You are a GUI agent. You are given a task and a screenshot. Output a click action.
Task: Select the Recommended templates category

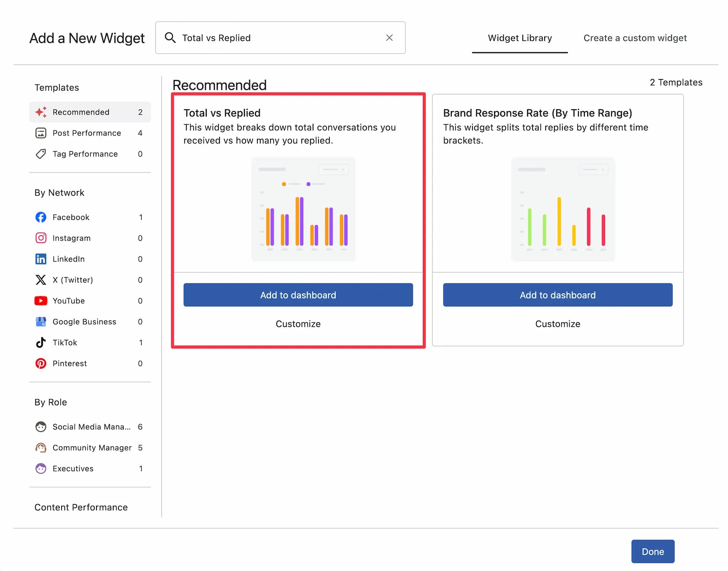pyautogui.click(x=81, y=112)
